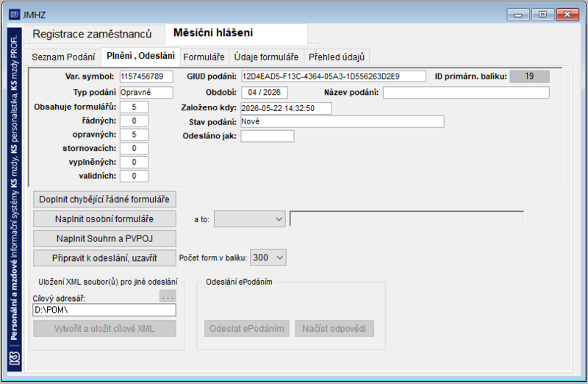
Task: Open the Údaje formuláře tab
Action: tap(266, 57)
